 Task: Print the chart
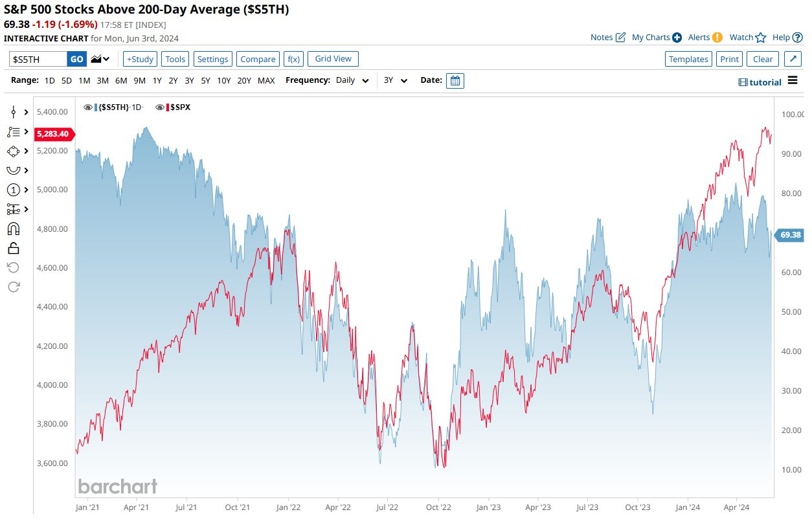pyautogui.click(x=729, y=59)
